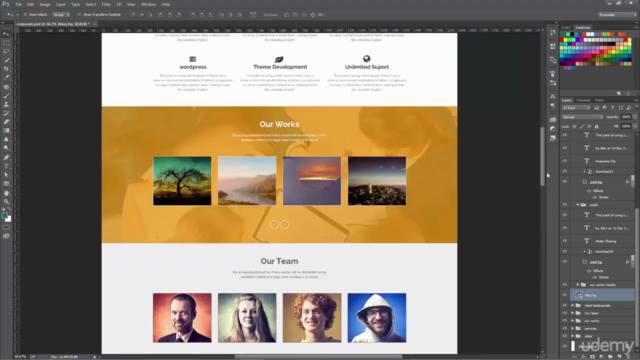640x360 pixels.
Task: Open the Character panel icon
Action: [x=553, y=97]
